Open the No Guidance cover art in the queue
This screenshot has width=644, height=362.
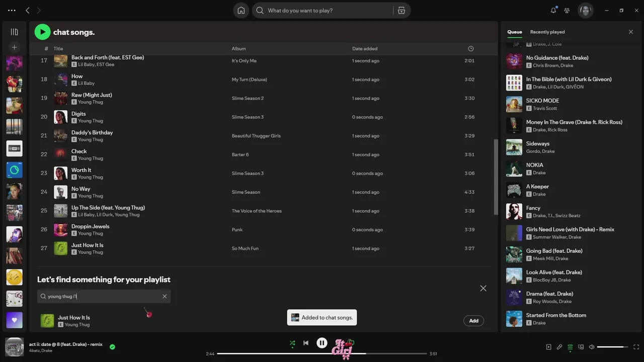[514, 61]
